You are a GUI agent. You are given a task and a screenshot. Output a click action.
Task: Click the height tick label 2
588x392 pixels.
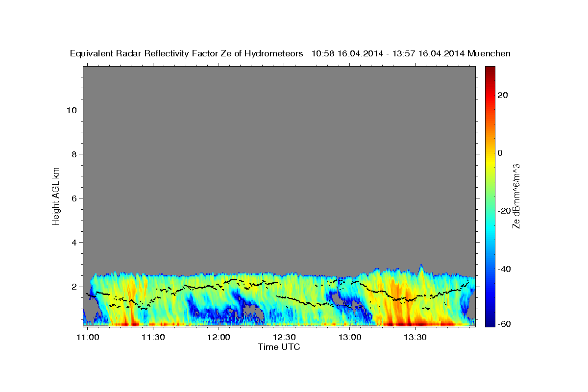point(73,286)
